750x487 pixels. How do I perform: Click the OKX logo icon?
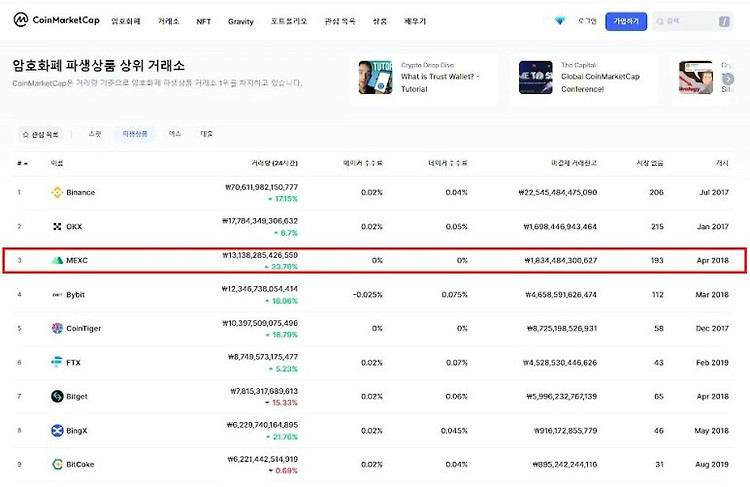57,226
